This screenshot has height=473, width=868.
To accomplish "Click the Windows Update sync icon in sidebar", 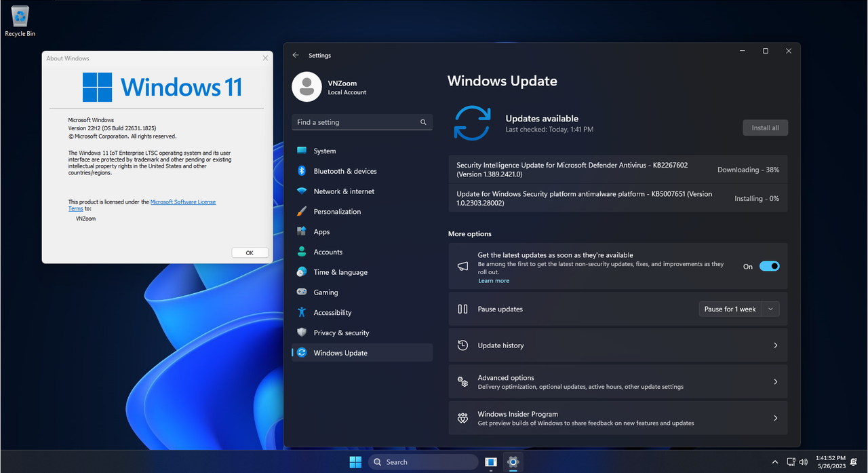I will tap(302, 353).
